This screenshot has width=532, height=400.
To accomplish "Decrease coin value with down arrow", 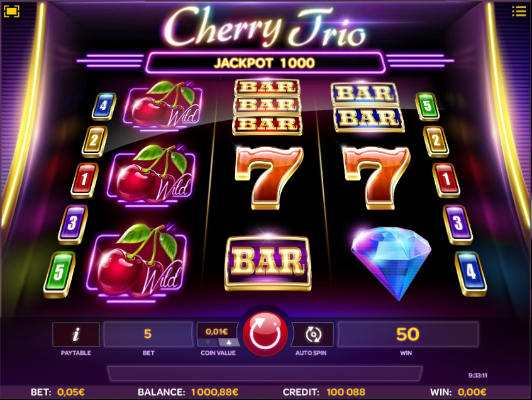I will pos(208,342).
